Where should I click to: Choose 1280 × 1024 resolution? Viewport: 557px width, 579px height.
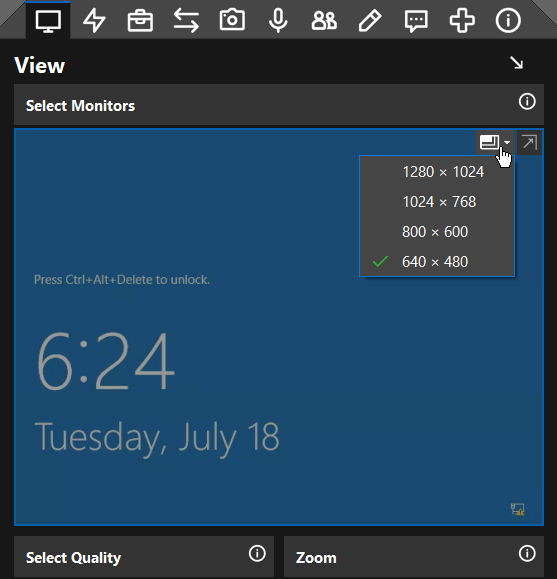click(x=437, y=172)
